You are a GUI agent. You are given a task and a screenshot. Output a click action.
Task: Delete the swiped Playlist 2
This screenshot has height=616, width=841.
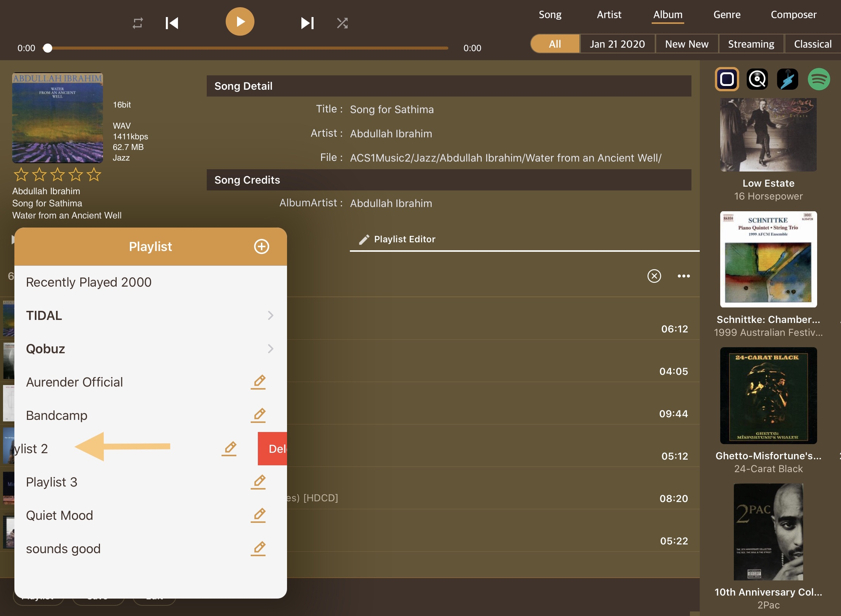click(272, 449)
